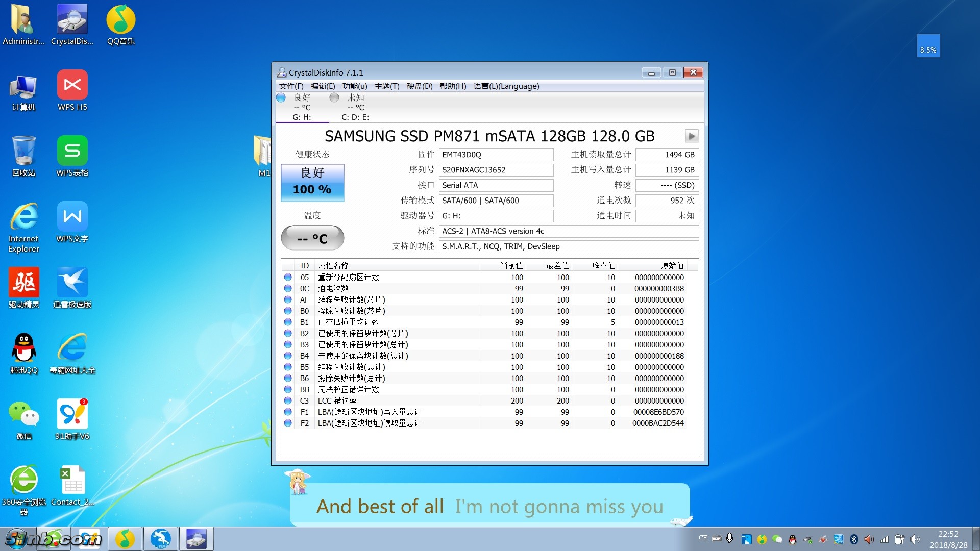980x551 pixels.
Task: Open the 文件(F) menu
Action: (x=291, y=86)
